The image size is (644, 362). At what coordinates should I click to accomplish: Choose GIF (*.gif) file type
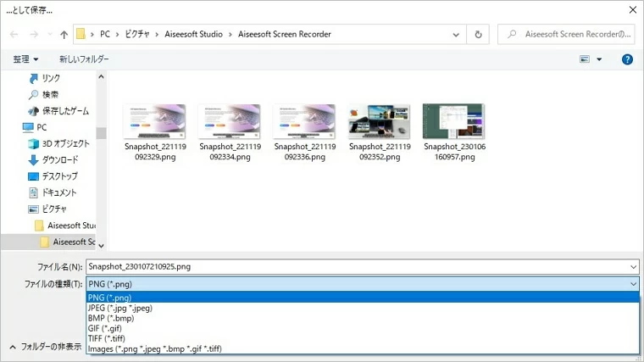point(363,328)
